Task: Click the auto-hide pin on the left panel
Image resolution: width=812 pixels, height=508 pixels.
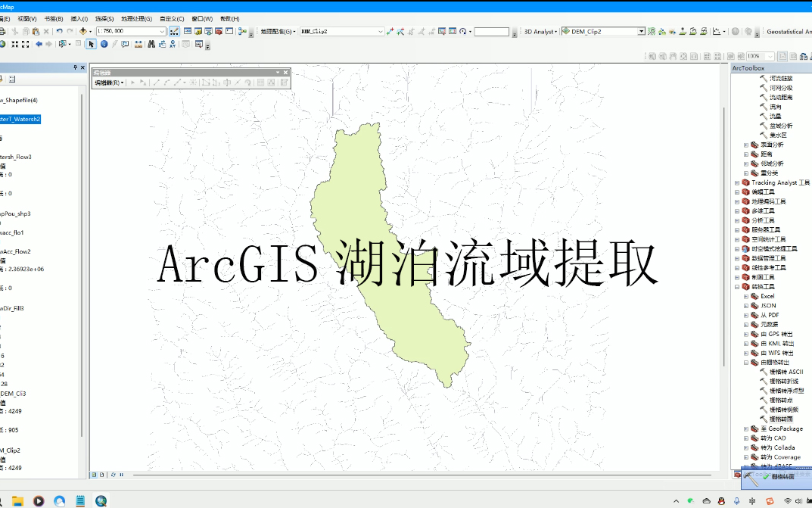Action: (75, 67)
